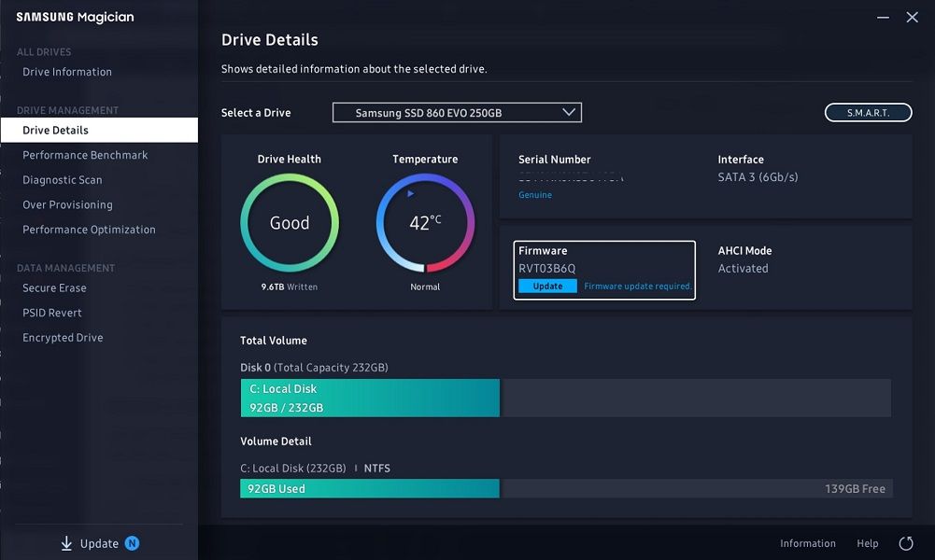935x560 pixels.
Task: Click the Firmware update required link
Action: (637, 286)
